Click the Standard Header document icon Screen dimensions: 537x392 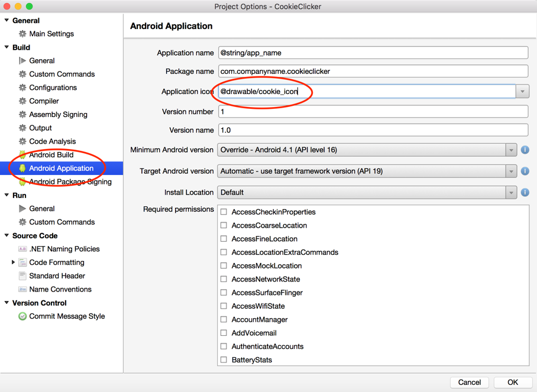click(x=22, y=276)
